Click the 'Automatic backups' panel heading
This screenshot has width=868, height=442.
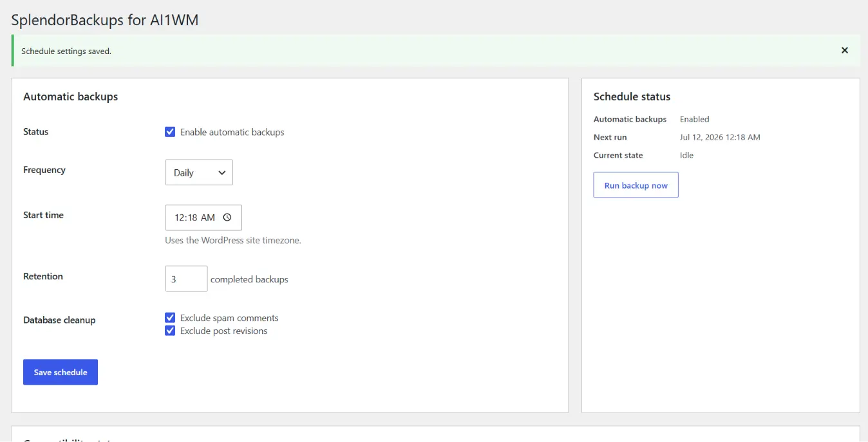71,97
